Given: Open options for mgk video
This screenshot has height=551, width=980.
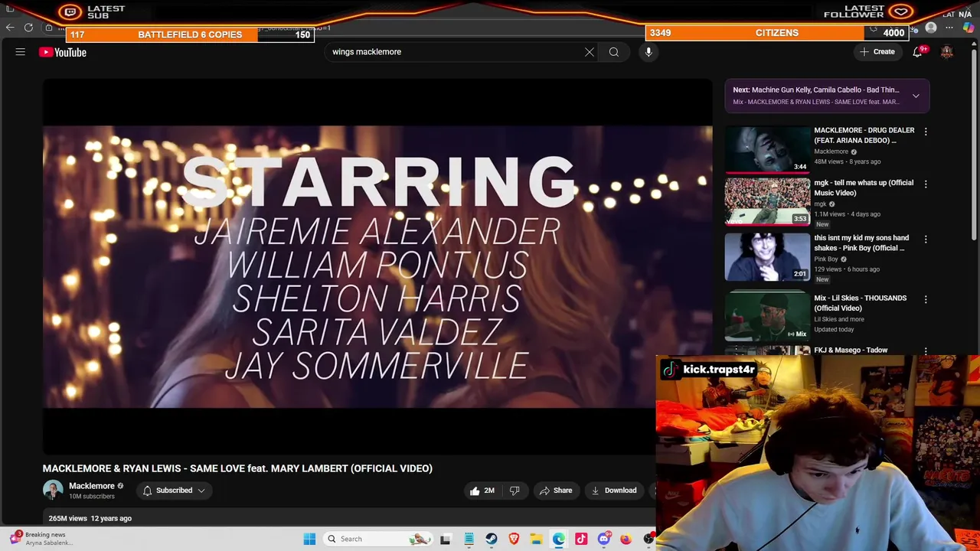Looking at the screenshot, I should (926, 184).
